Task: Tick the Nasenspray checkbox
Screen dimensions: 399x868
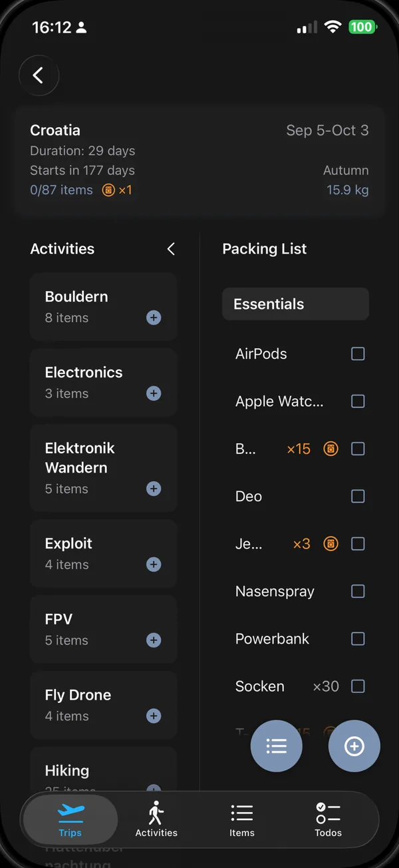Action: (358, 591)
